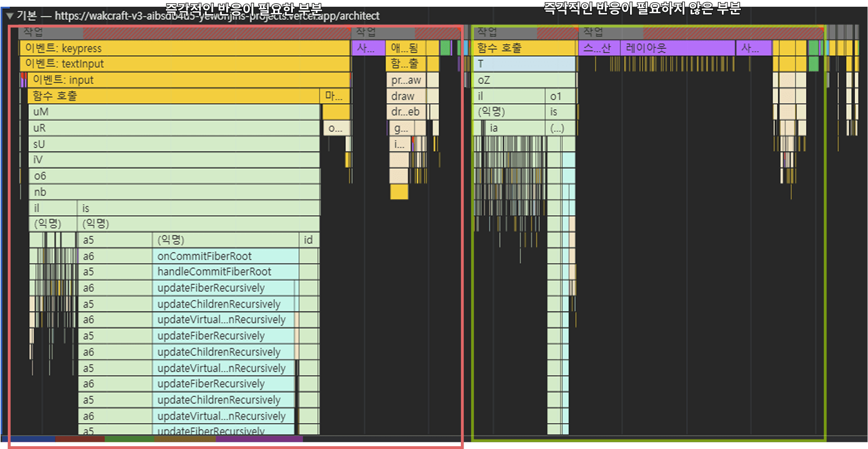Pick the iV call frame

[174, 160]
